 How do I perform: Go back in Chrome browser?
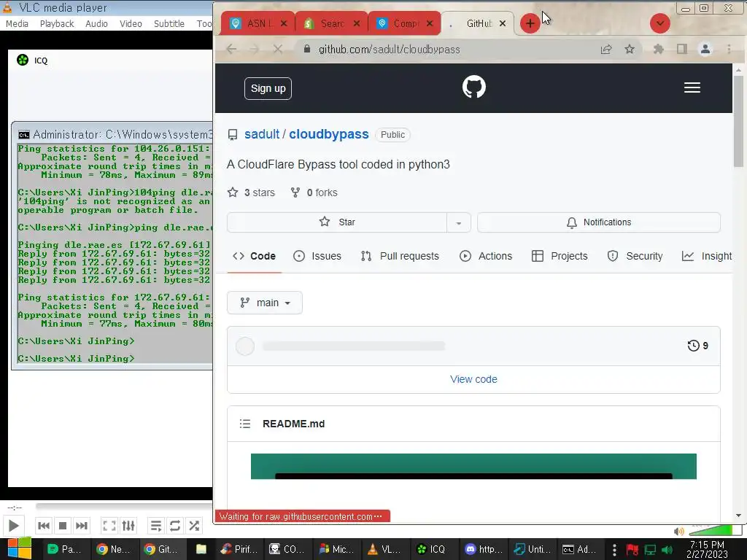pyautogui.click(x=231, y=49)
